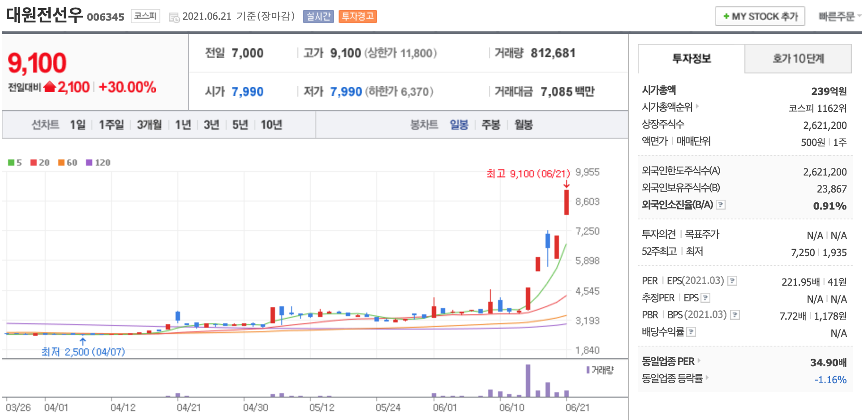Click help icon next to 배당수익률

(691, 332)
